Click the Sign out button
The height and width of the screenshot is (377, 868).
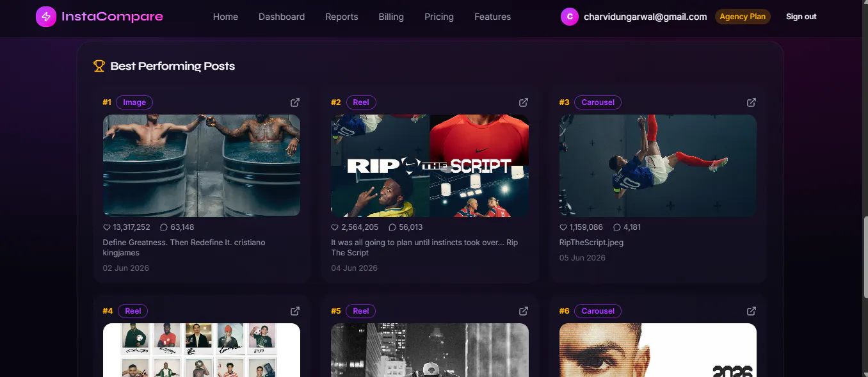coord(801,17)
